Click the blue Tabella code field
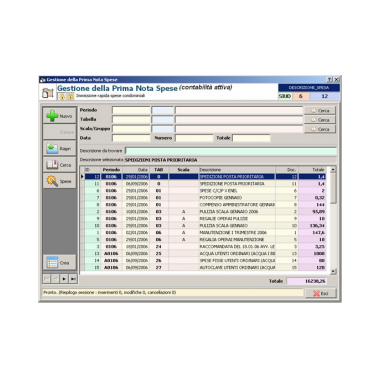The height and width of the screenshot is (380, 380). [x=163, y=119]
